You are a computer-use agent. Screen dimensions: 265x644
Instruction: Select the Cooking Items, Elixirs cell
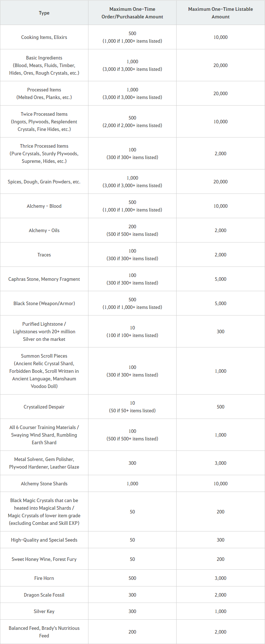(x=44, y=37)
